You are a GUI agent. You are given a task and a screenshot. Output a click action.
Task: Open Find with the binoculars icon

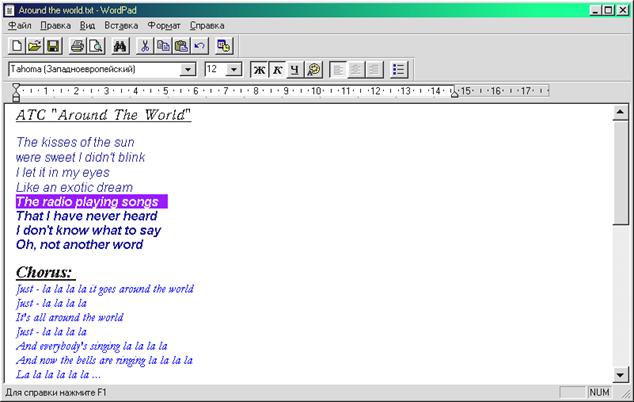120,46
